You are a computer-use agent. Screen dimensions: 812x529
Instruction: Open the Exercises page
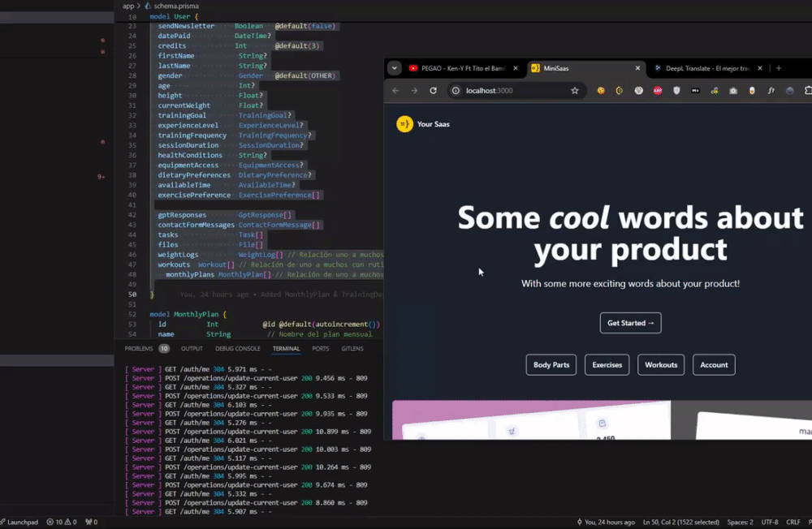click(x=607, y=365)
